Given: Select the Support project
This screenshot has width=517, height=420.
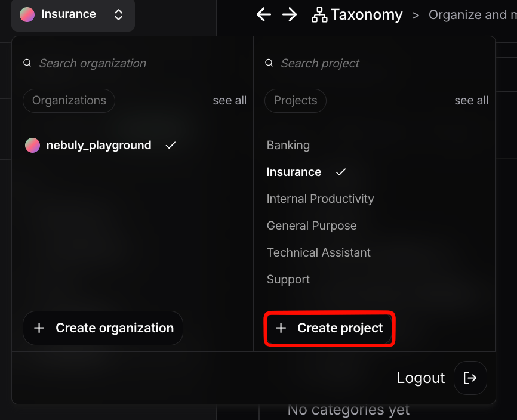Looking at the screenshot, I should [x=288, y=279].
